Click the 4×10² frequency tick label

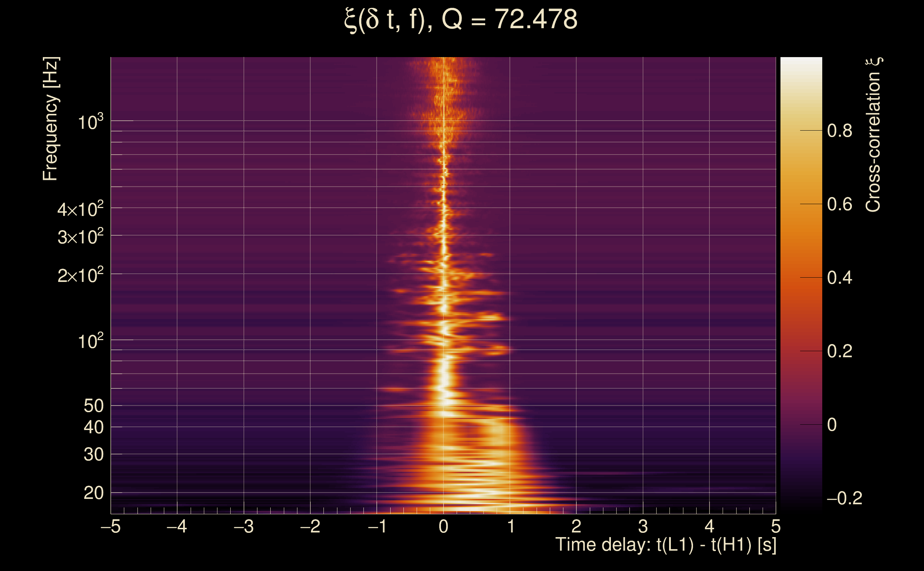[80, 209]
